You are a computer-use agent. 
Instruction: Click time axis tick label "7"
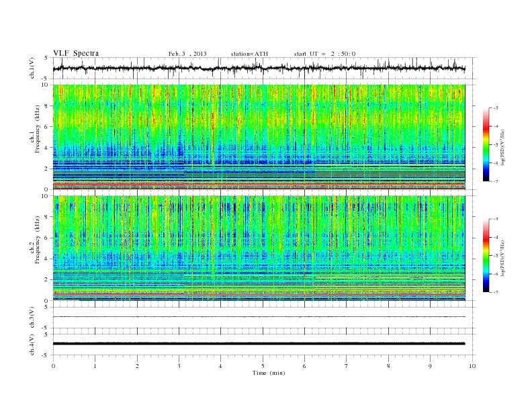click(x=347, y=366)
